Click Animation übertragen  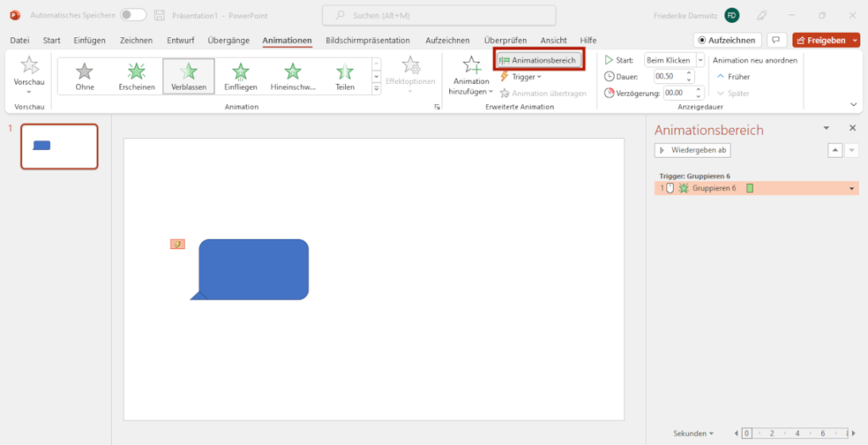[x=542, y=93]
